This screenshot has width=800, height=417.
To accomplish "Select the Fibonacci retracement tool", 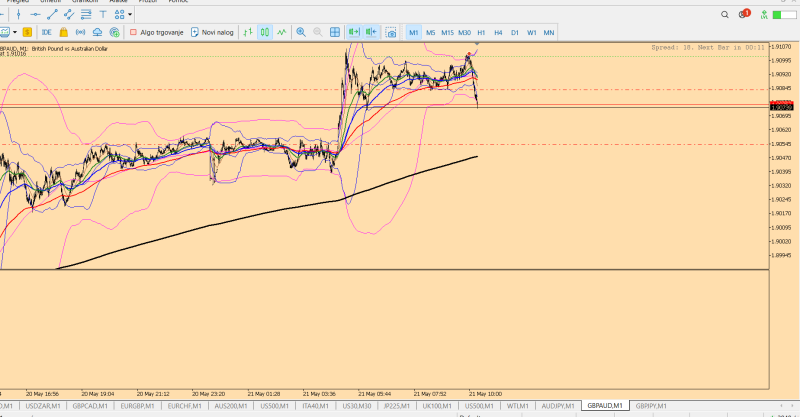I will [86, 14].
